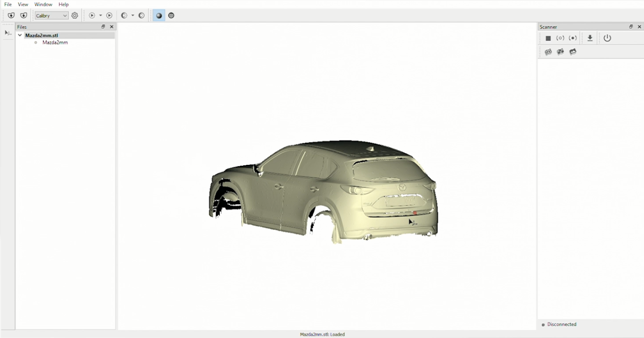This screenshot has width=644, height=338.
Task: Select the grid surface scan mode icon
Action: pyautogui.click(x=548, y=52)
